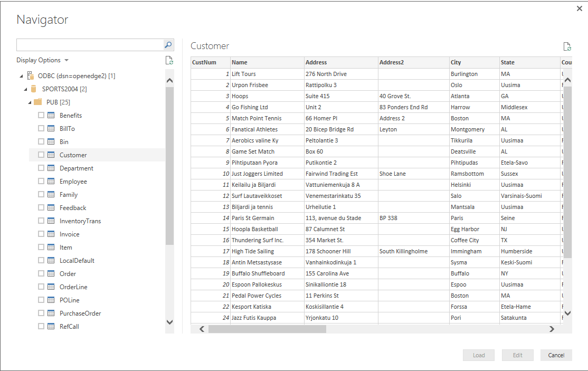Close the Navigator dialog with X
Screen dimensions: 588x371
[580, 8]
